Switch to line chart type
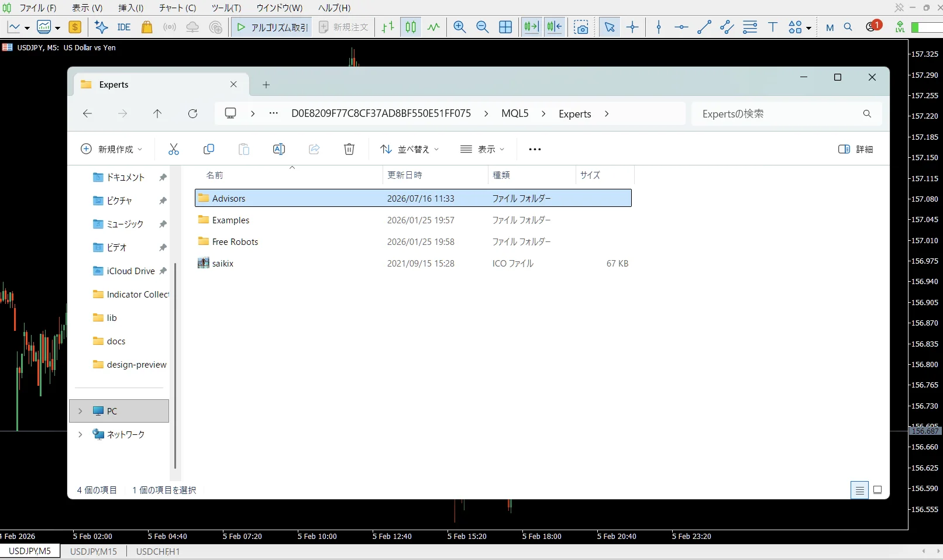The width and height of the screenshot is (943, 560). pos(433,27)
